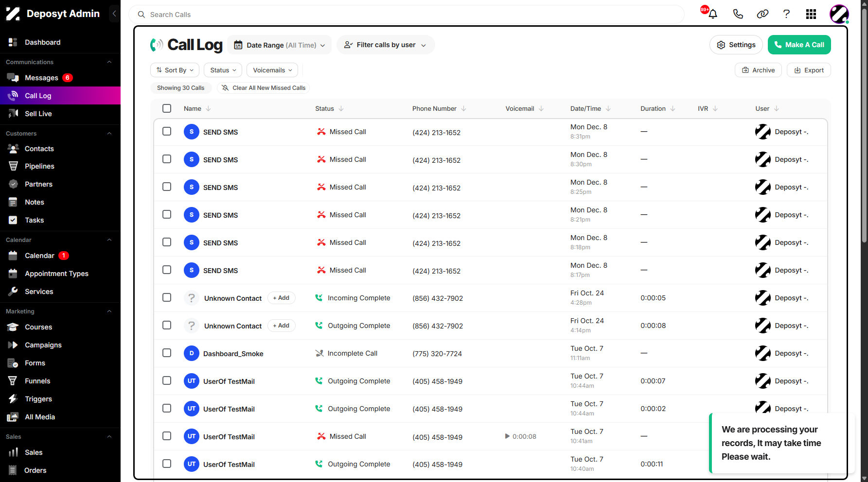Select the 4:28pm Unknown Contact row checkbox
This screenshot has height=482, width=868.
pos(167,297)
